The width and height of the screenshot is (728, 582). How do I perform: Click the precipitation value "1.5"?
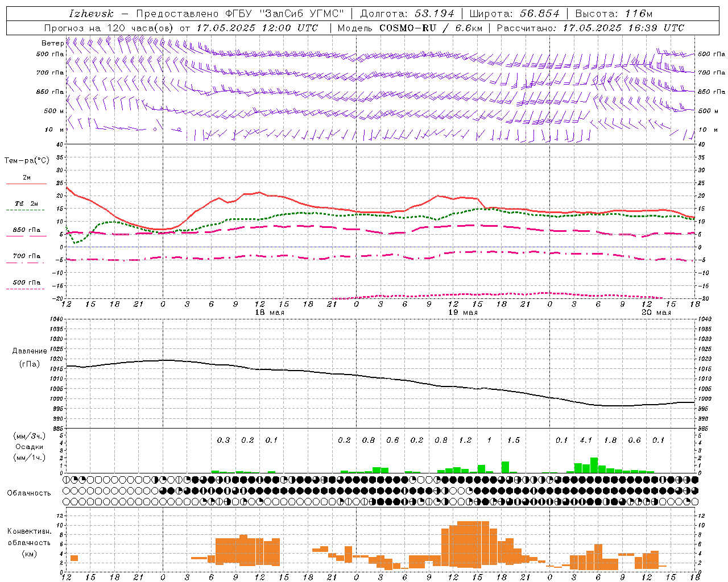coord(514,440)
